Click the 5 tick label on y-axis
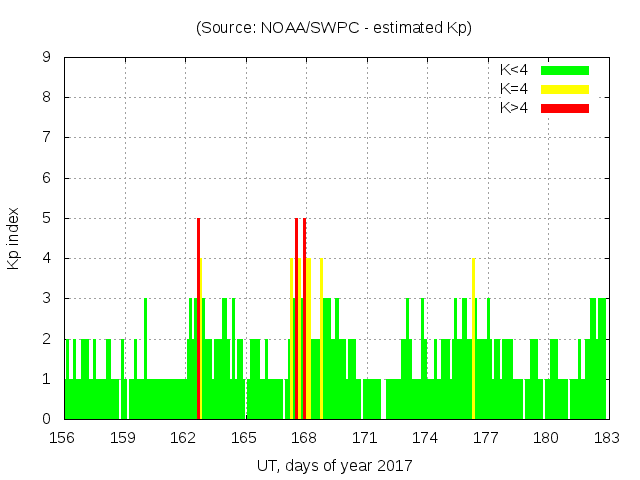This screenshot has width=640, height=480. click(46, 218)
